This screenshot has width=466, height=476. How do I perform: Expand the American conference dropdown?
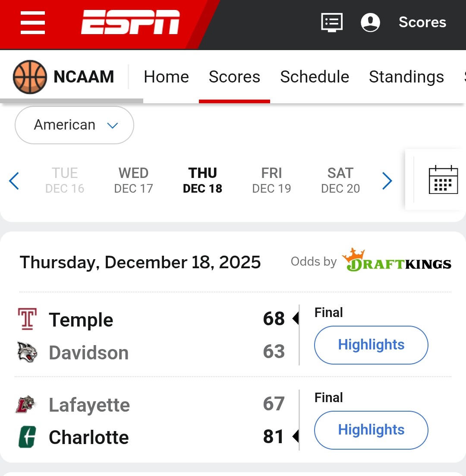tap(74, 125)
